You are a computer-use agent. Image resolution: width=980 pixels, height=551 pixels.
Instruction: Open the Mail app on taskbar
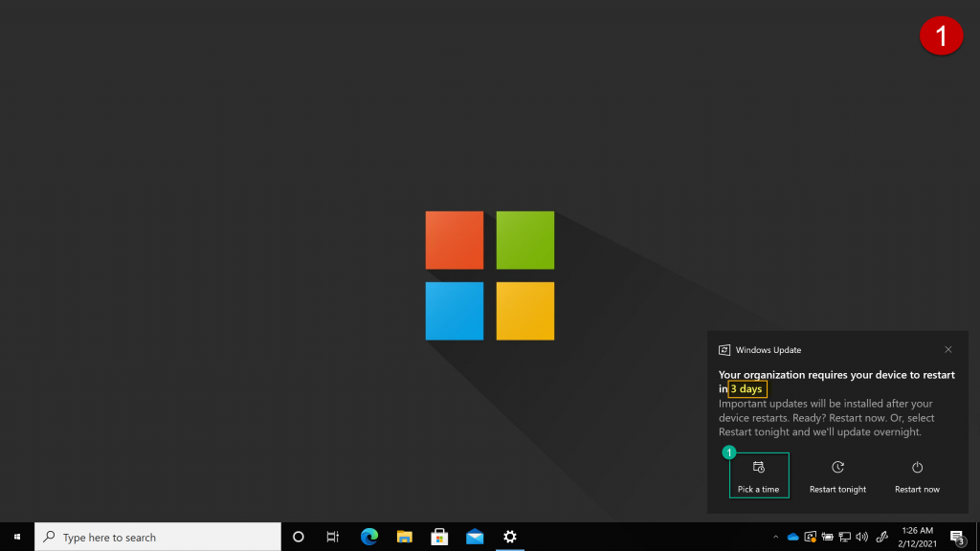point(475,537)
